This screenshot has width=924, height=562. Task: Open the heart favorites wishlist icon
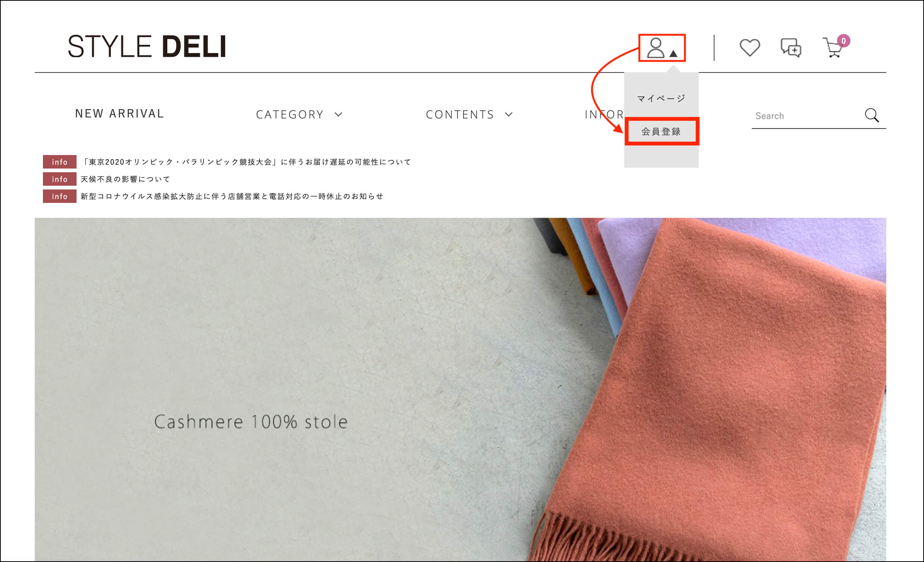pyautogui.click(x=750, y=48)
